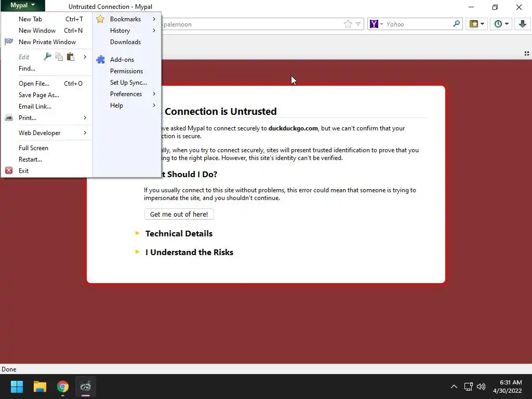Expand the Web Developer submenu arrow
The image size is (532, 399).
pyautogui.click(x=85, y=132)
